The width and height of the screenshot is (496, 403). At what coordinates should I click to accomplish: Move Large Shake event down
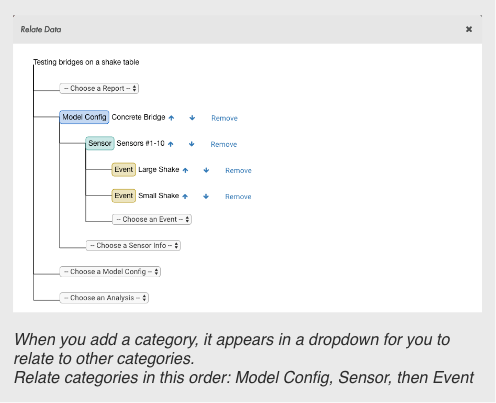[206, 170]
